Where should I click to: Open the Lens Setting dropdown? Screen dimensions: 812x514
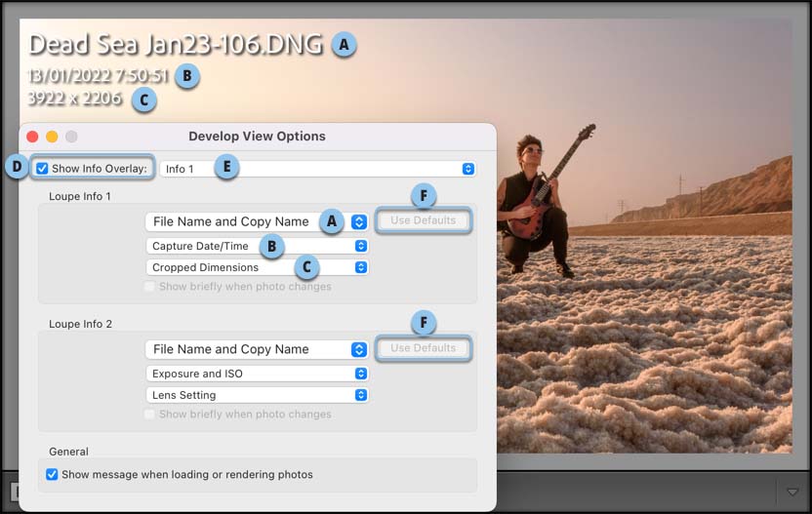[x=257, y=395]
